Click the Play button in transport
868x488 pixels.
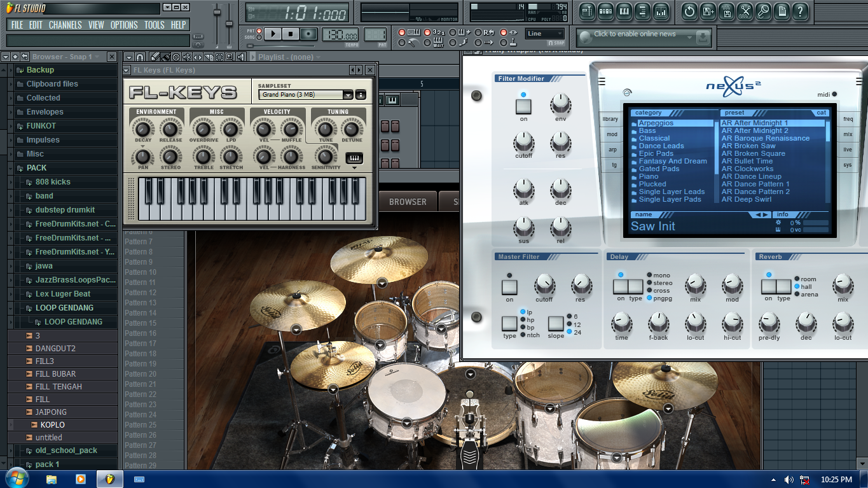[x=273, y=34]
